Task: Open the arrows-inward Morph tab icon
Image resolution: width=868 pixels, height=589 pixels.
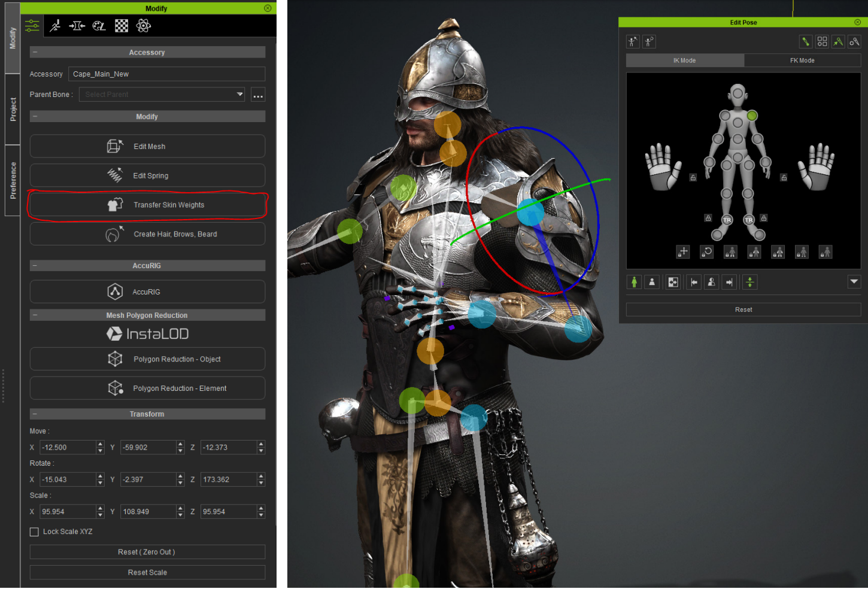Action: (77, 26)
